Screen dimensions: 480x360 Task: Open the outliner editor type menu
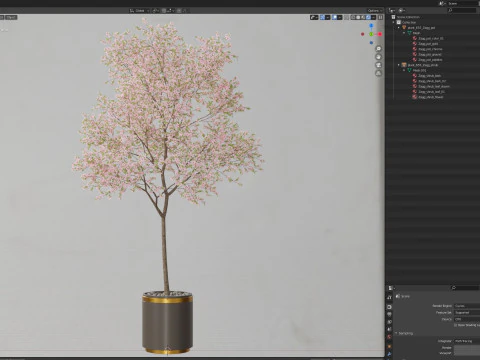click(392, 11)
